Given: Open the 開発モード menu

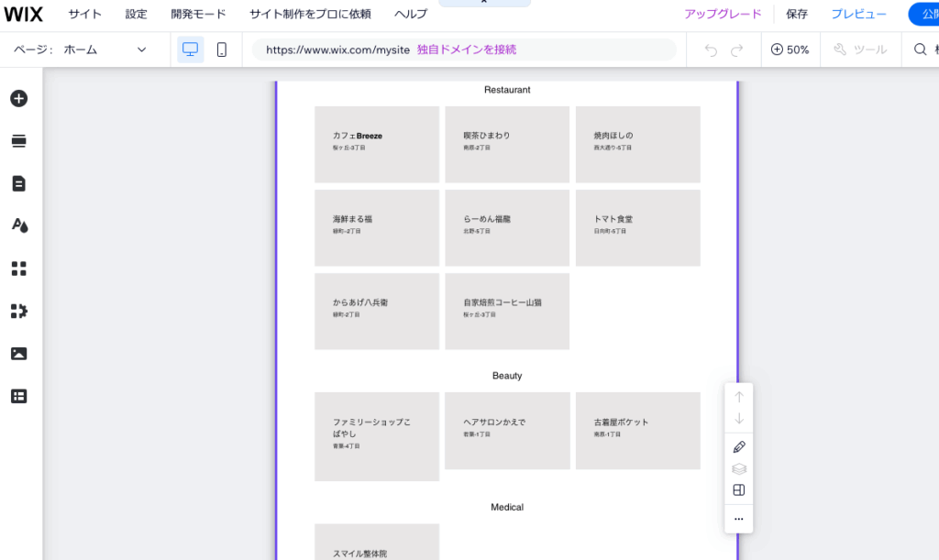Looking at the screenshot, I should click(x=195, y=14).
